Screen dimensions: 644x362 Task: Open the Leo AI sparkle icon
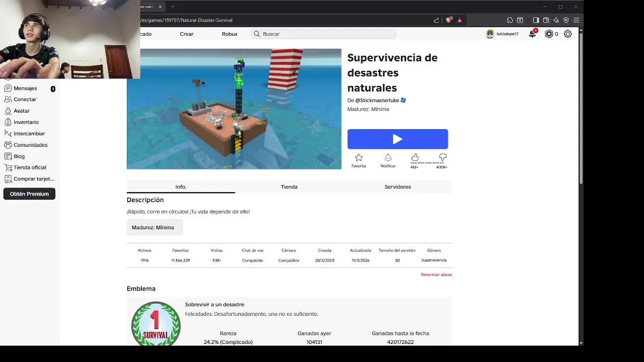(556, 20)
